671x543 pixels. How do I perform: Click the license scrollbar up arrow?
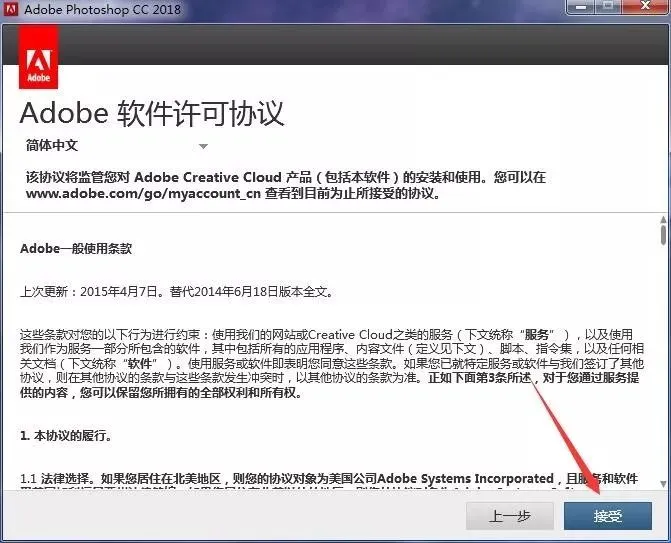(x=663, y=220)
